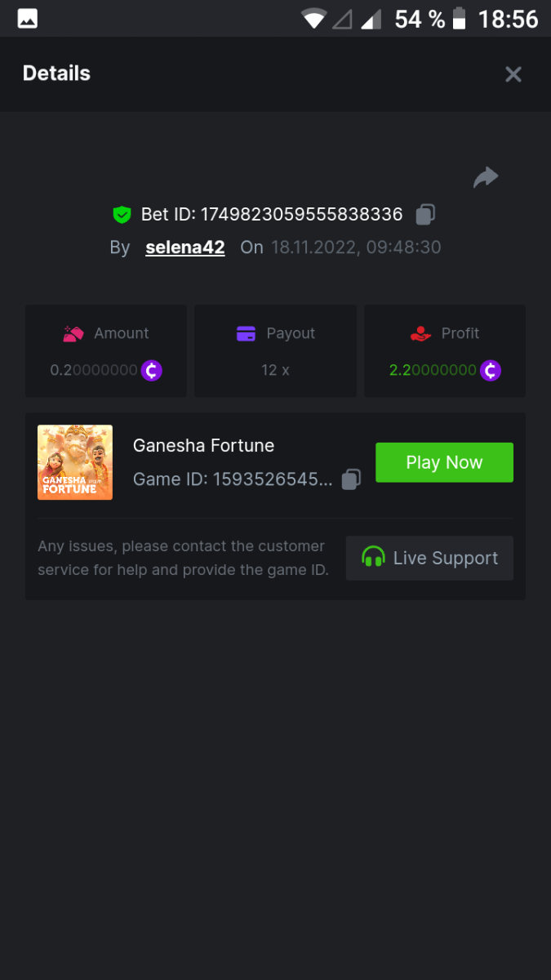This screenshot has height=980, width=551.
Task: Click the Bet ID number text
Action: pos(272,215)
